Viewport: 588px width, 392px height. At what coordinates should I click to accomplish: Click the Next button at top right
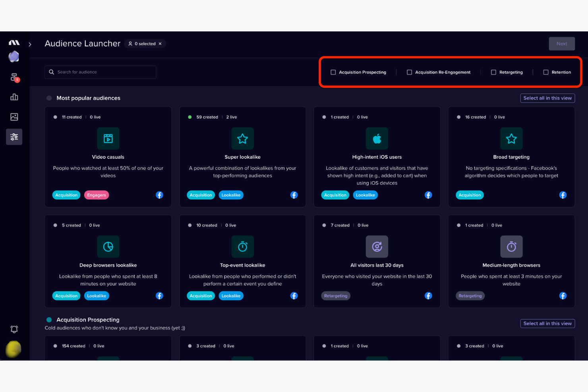click(x=561, y=44)
